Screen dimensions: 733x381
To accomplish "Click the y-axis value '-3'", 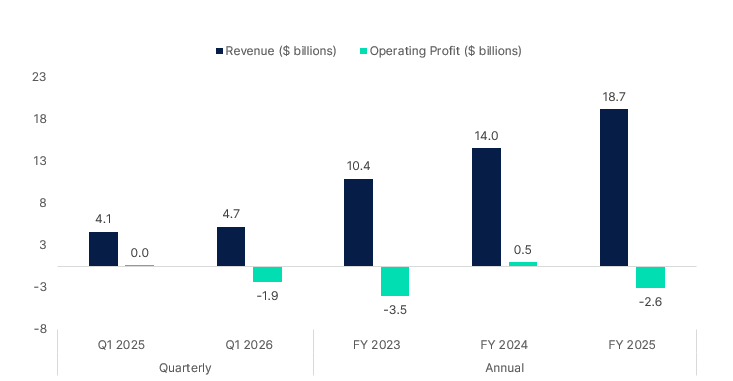I will [x=41, y=287].
